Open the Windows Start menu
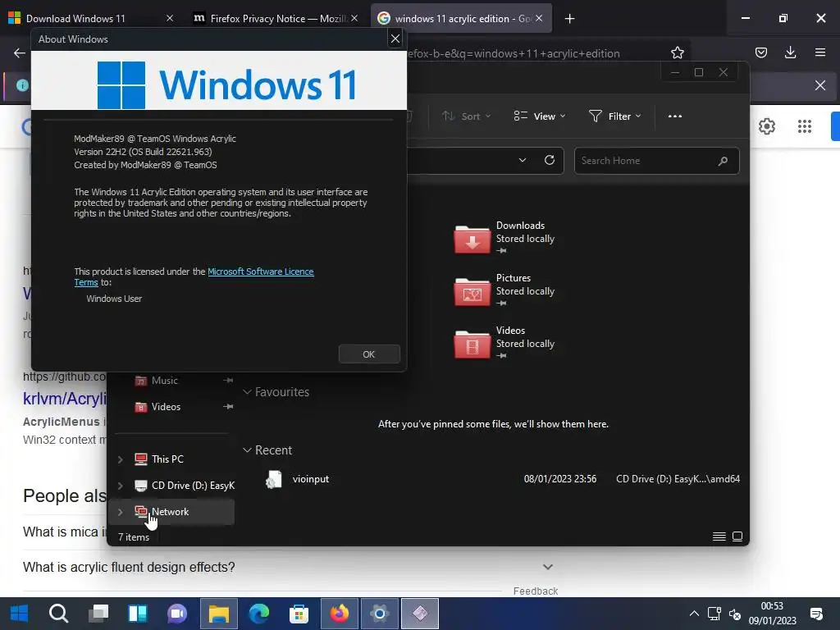 tap(20, 614)
